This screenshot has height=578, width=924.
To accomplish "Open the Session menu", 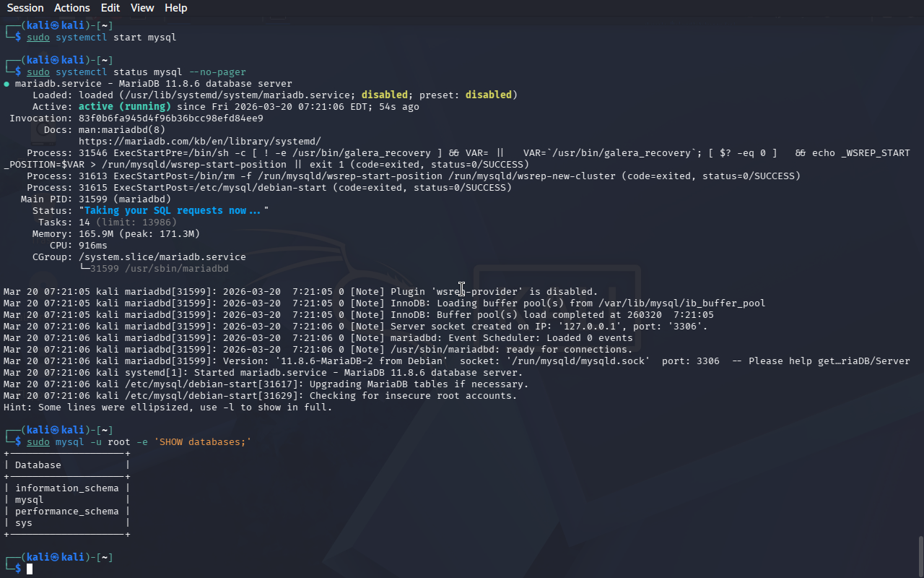I will click(x=25, y=8).
